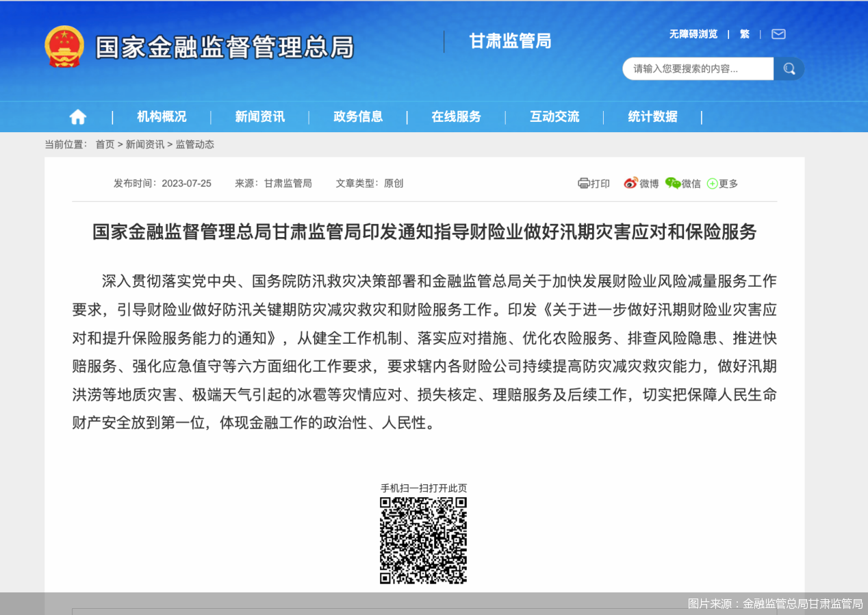Switch to traditional Chinese with 繁

[744, 34]
